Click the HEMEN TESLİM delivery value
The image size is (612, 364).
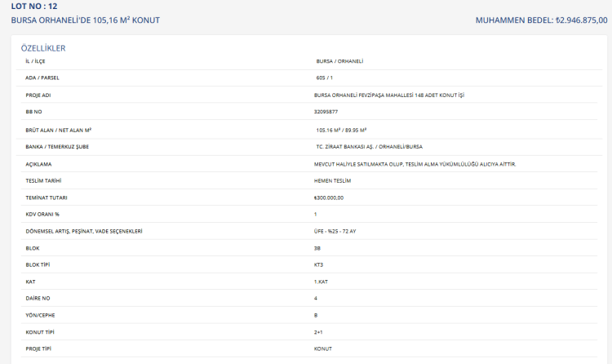pos(331,180)
